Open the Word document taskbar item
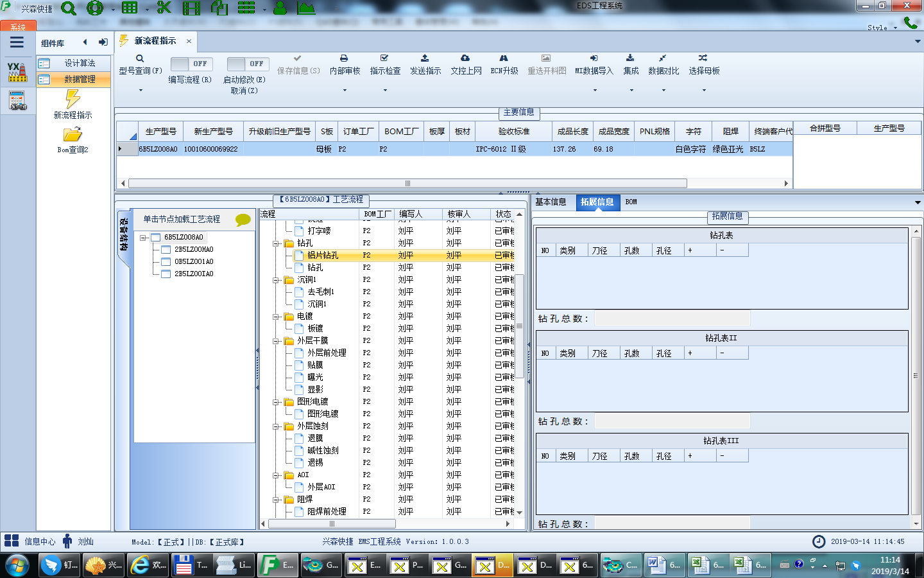The width and height of the screenshot is (924, 578). pos(665,565)
